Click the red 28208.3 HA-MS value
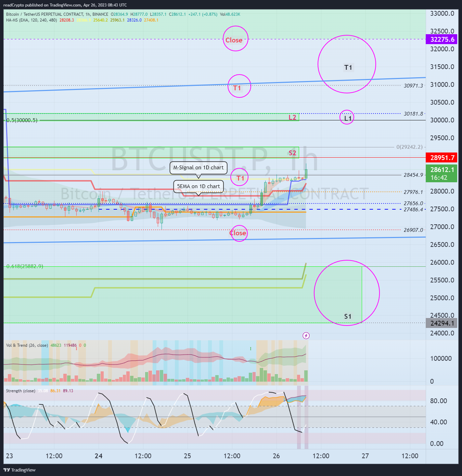The width and height of the screenshot is (462, 476). pyautogui.click(x=67, y=20)
